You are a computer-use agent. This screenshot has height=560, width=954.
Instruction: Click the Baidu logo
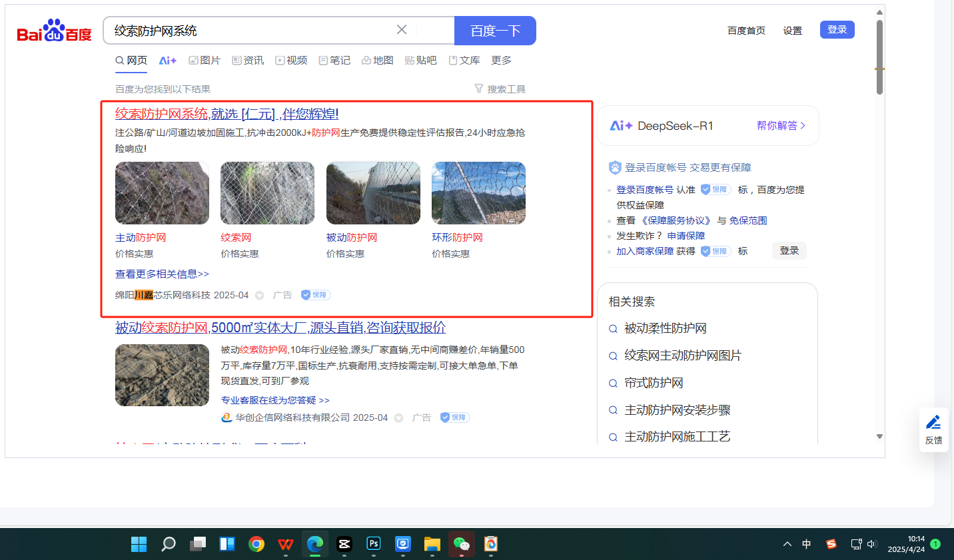[54, 31]
